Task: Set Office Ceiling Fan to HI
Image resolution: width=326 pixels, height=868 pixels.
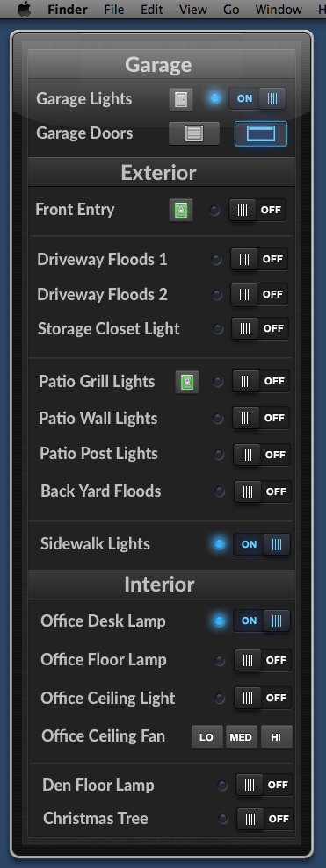Action: pos(276,737)
